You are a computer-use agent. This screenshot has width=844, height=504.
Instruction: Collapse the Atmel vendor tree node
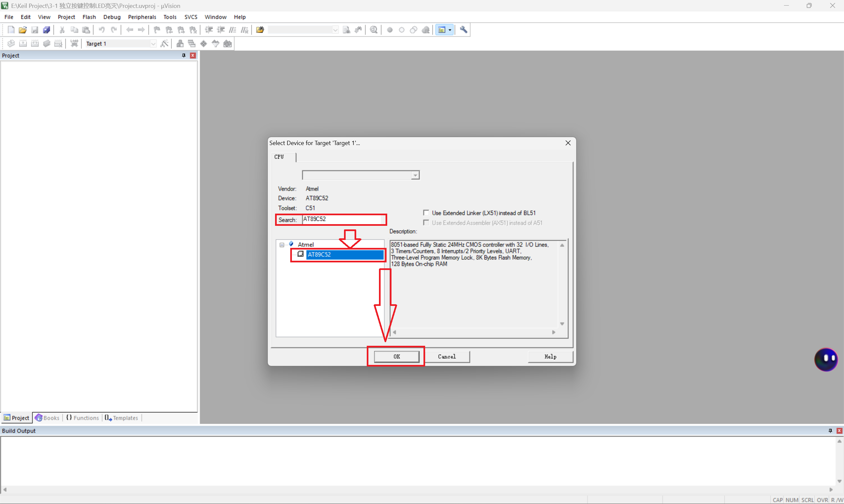click(x=282, y=245)
